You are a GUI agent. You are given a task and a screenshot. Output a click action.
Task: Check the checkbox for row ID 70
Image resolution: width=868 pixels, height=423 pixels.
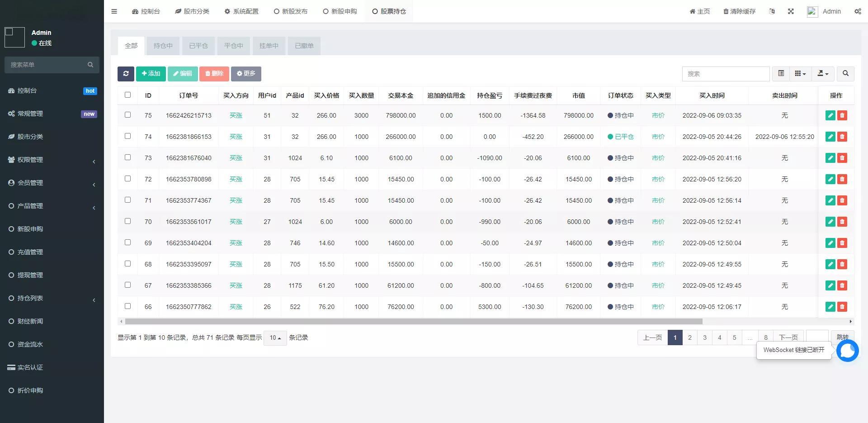click(127, 221)
